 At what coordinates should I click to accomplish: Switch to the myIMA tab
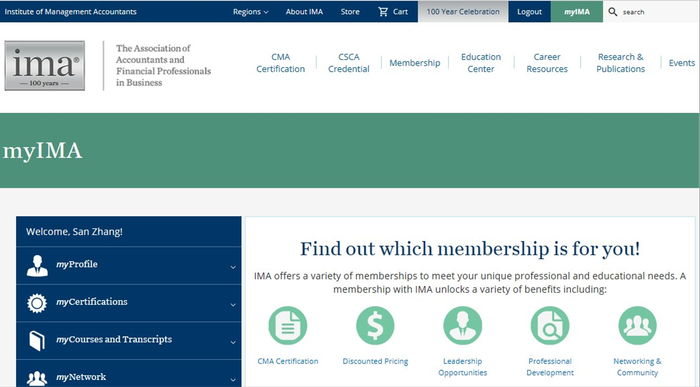(577, 12)
